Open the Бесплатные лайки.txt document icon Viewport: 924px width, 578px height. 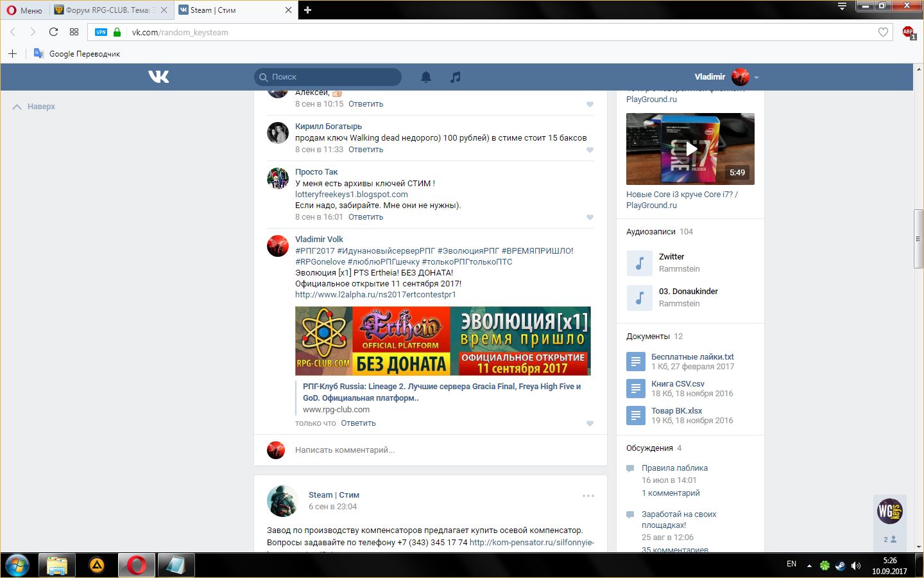[635, 362]
